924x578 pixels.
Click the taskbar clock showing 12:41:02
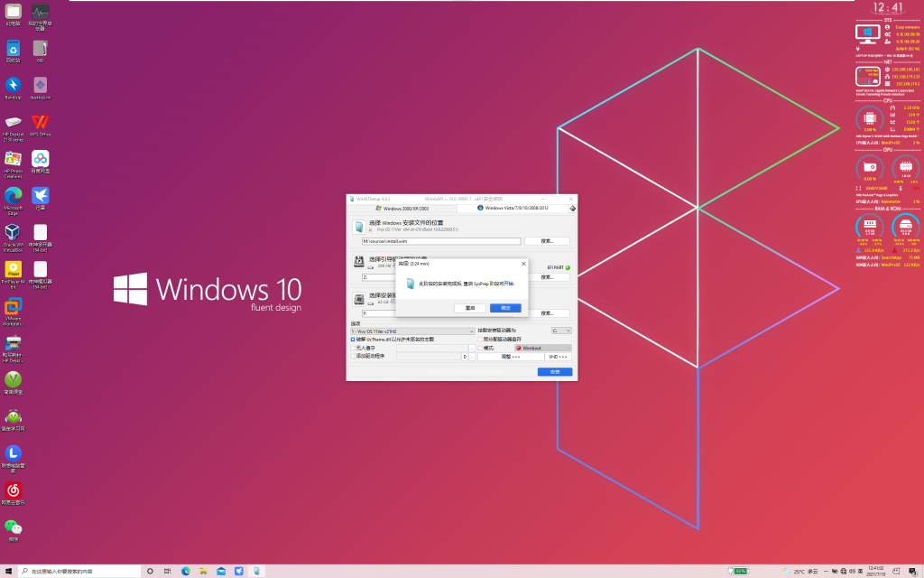click(876, 571)
